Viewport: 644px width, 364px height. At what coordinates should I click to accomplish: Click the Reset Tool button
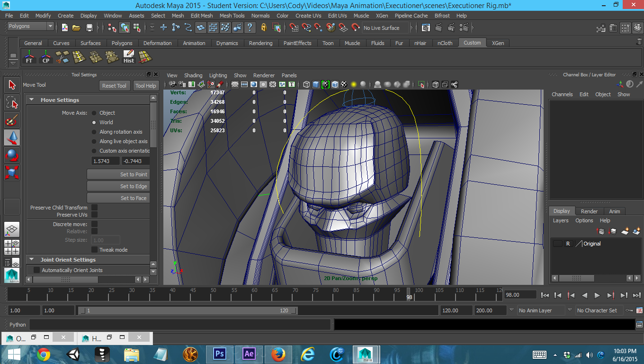click(x=114, y=86)
